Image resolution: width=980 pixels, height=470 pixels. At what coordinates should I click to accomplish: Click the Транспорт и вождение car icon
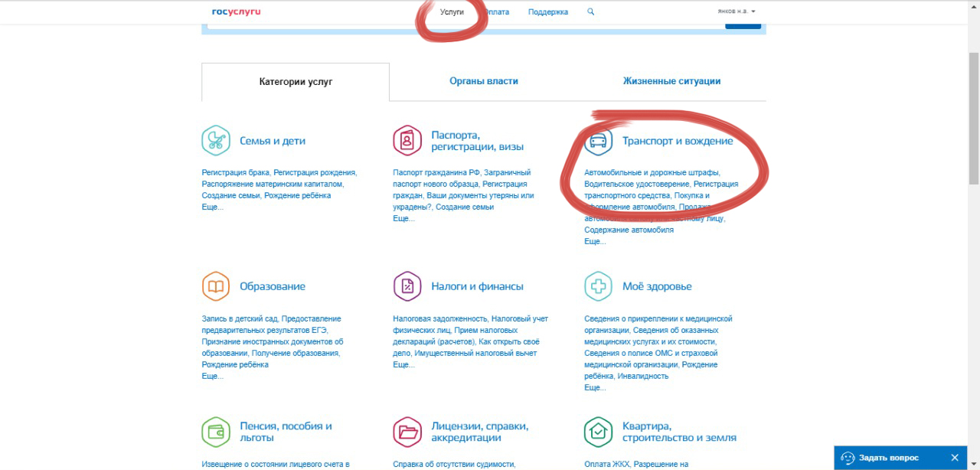coord(599,141)
